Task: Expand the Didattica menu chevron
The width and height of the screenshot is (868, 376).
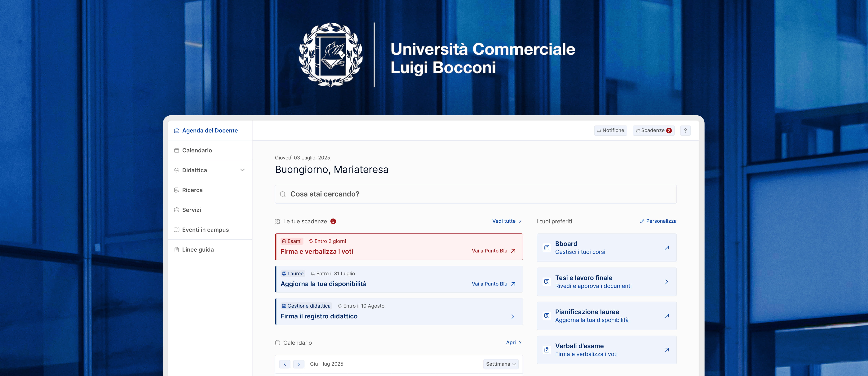Action: click(x=242, y=170)
